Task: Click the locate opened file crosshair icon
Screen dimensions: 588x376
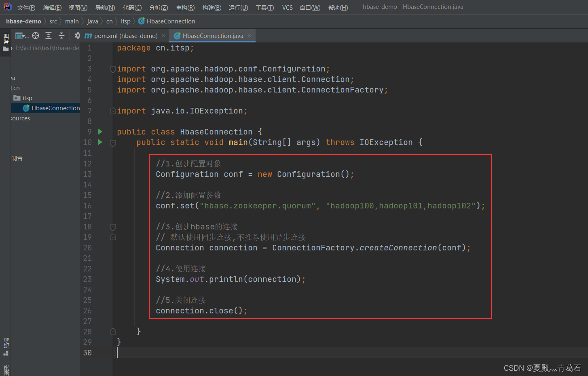Action: click(36, 36)
